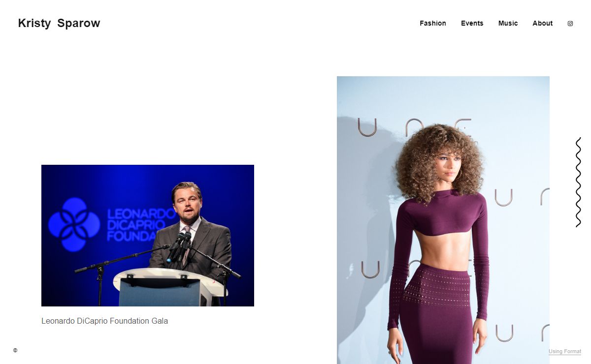Open the purple outfit portrait photo

(x=443, y=220)
